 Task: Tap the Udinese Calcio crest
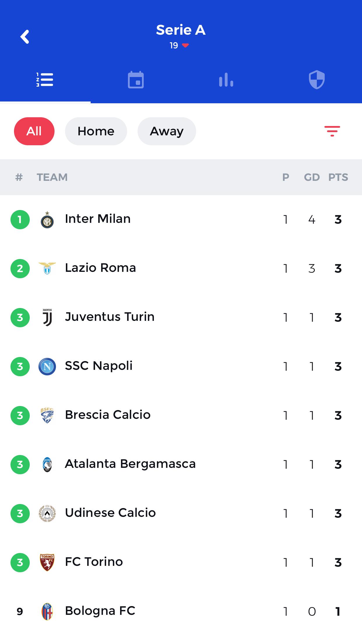tap(47, 513)
